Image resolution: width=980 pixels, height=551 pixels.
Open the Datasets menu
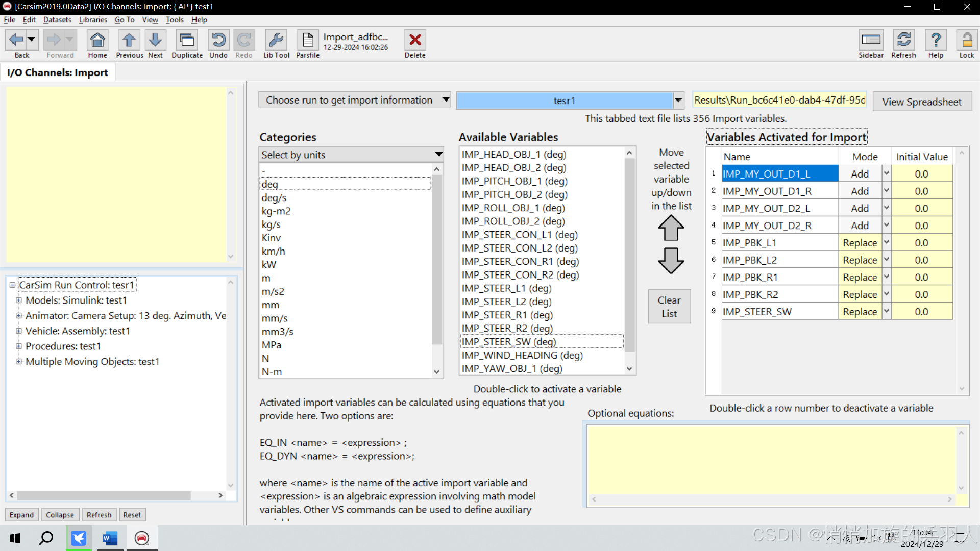point(57,20)
